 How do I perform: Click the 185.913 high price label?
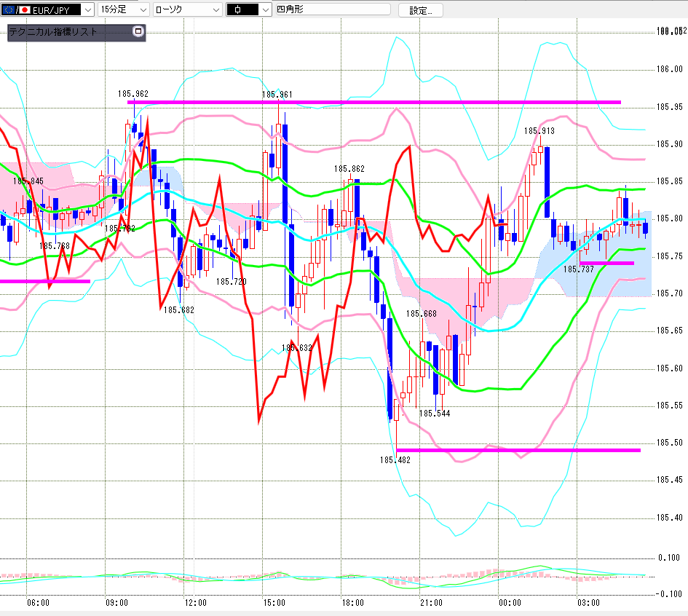(x=539, y=131)
